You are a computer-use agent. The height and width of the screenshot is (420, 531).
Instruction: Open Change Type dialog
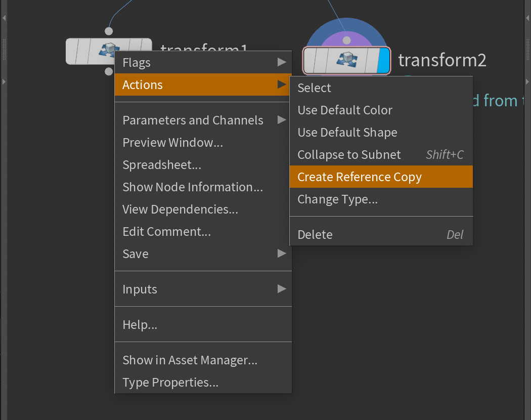337,199
